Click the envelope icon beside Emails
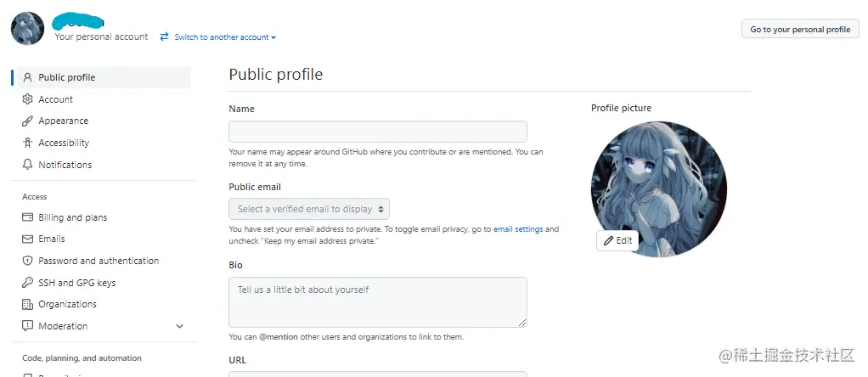The height and width of the screenshot is (377, 868). tap(28, 239)
